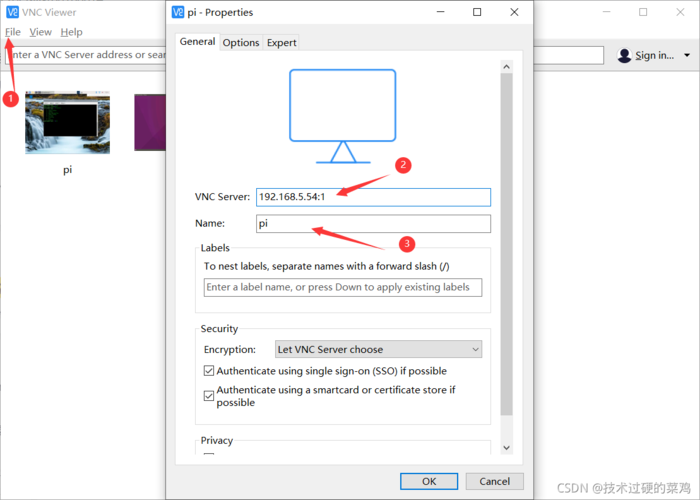The image size is (700, 500).
Task: Switch to the Options tab
Action: pyautogui.click(x=241, y=42)
